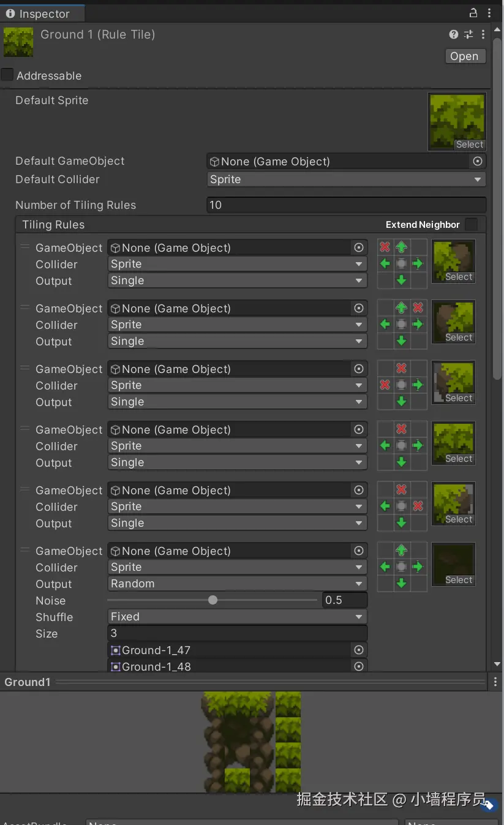The height and width of the screenshot is (825, 504).
Task: Click the Default GameObject field
Action: click(347, 161)
